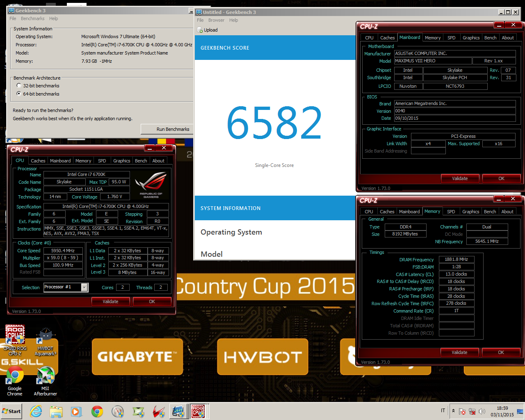Click the green X app icon in the taskbar
Viewport: 525px width, 420px height.
click(x=138, y=411)
